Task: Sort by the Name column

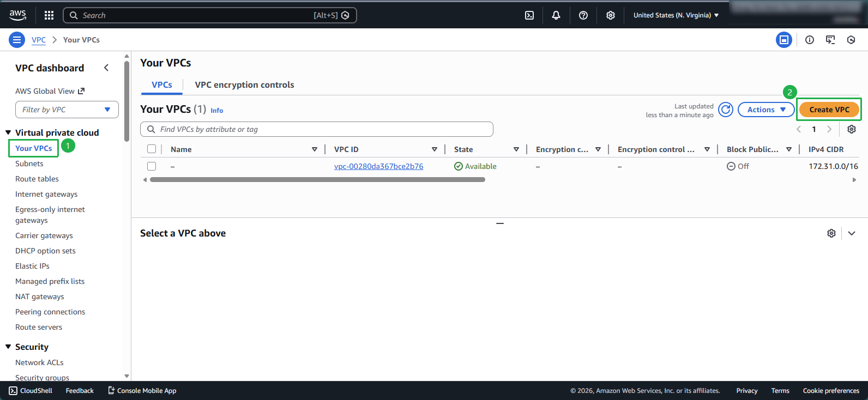Action: pos(315,149)
